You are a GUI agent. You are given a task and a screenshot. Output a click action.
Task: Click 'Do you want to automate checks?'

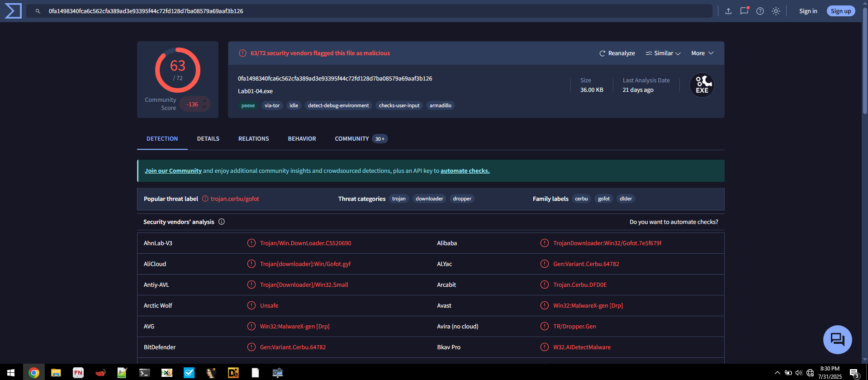(x=674, y=222)
